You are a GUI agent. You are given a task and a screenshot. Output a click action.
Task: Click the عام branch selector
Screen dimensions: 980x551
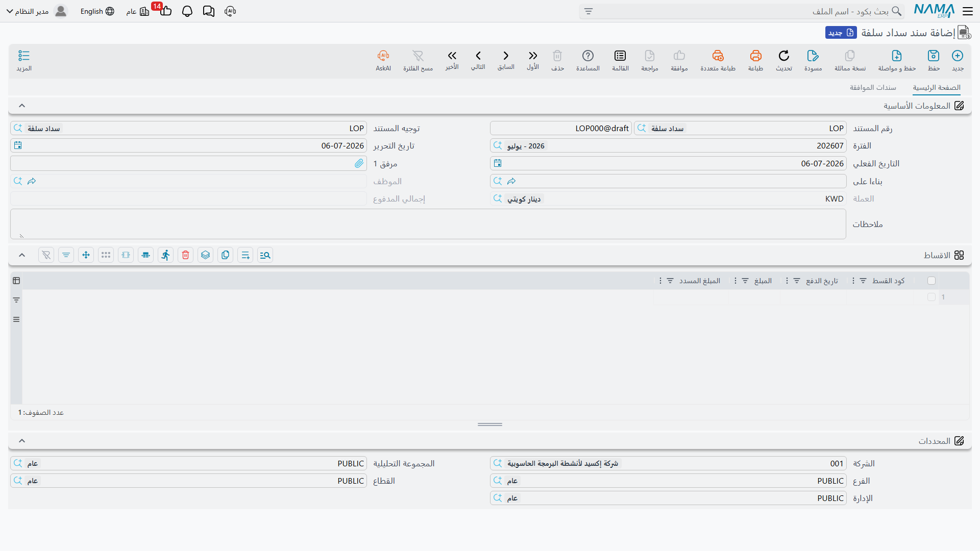pyautogui.click(x=137, y=11)
